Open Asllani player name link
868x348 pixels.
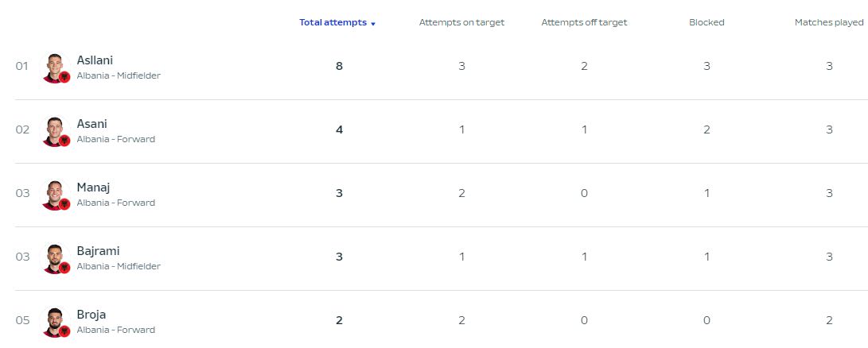(95, 60)
